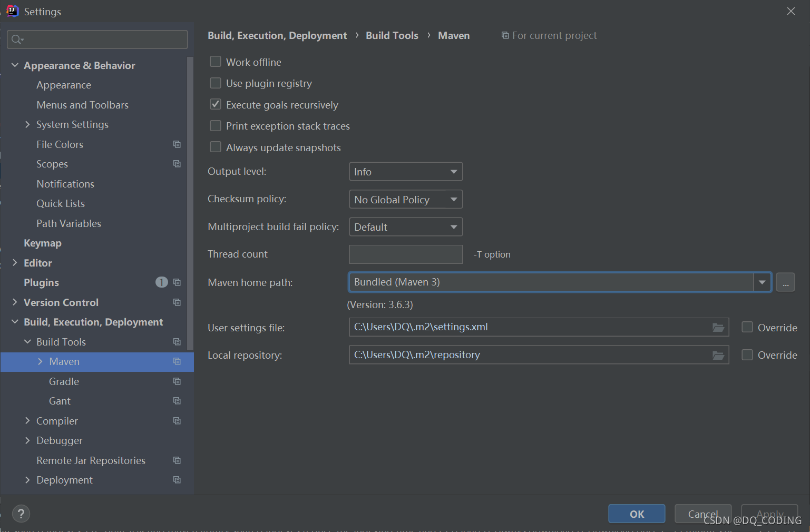Click the For current project icon in header
This screenshot has width=810, height=532.
pos(505,35)
